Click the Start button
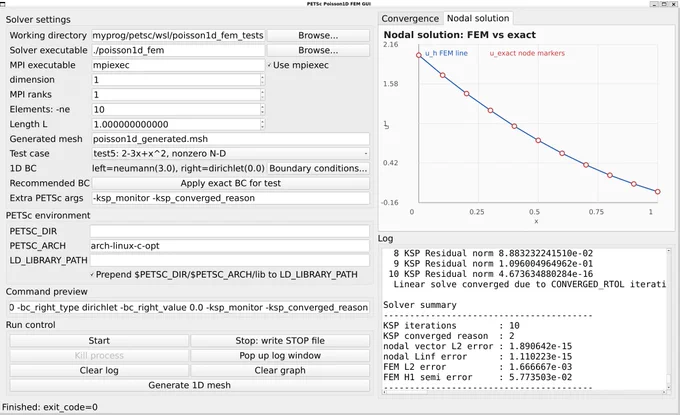Viewport: 680px width, 415px height. coord(99,341)
